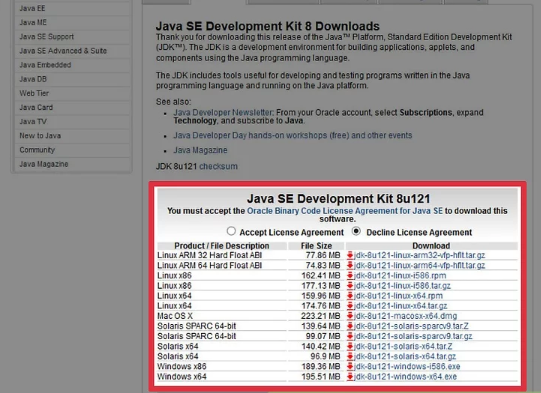Download jdk-8u121-linux-arm64-vfp-hflt.tar.gz link
The image size is (541, 393).
420,265
